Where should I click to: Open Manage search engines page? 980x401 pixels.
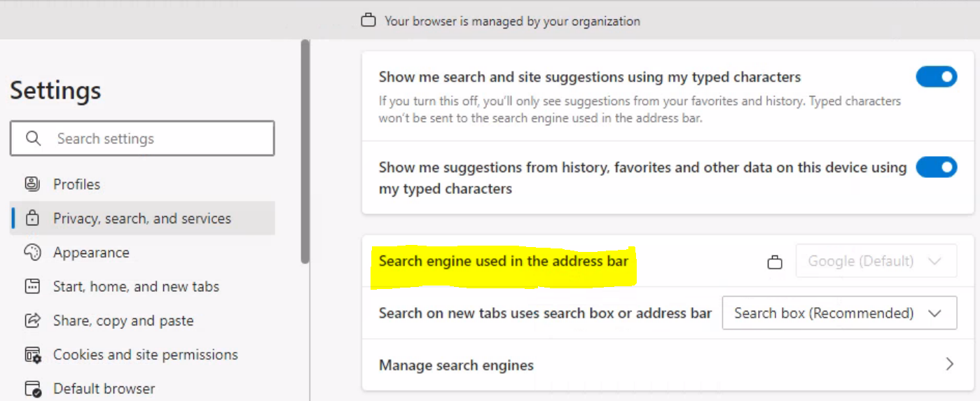456,365
